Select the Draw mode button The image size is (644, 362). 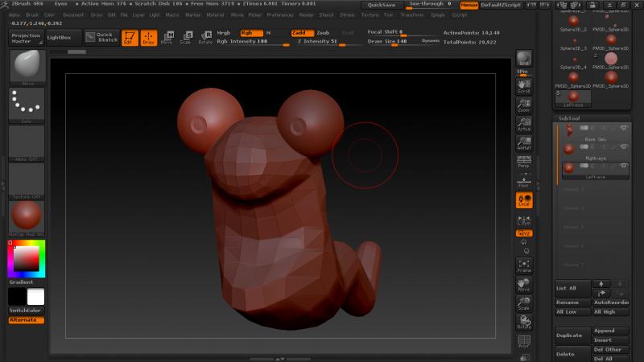[x=149, y=37]
